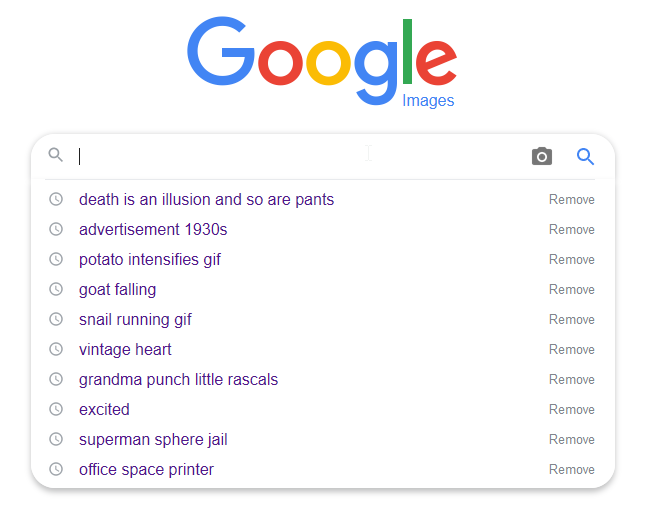
Task: Click the blue magnifying glass search button
Action: [585, 156]
